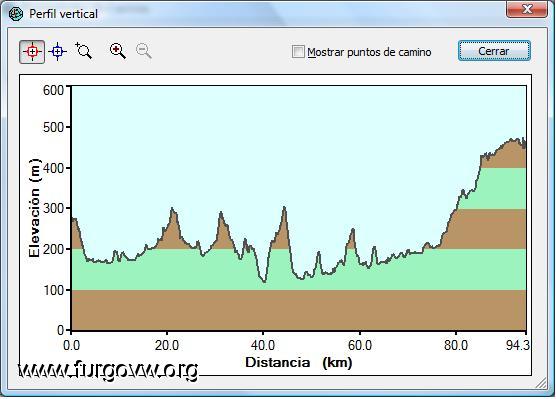This screenshot has height=399, width=556.
Task: Click the Perfil vertical window title icon
Action: (16, 14)
